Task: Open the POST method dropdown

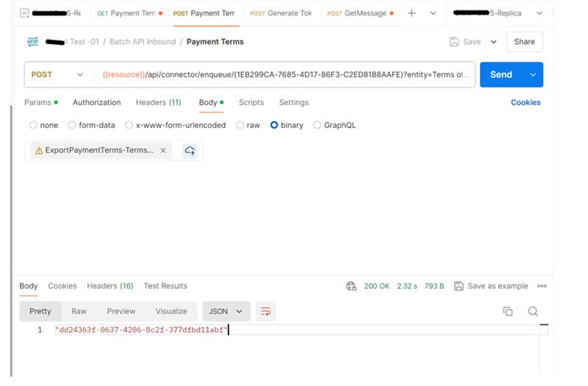Action: pos(58,74)
